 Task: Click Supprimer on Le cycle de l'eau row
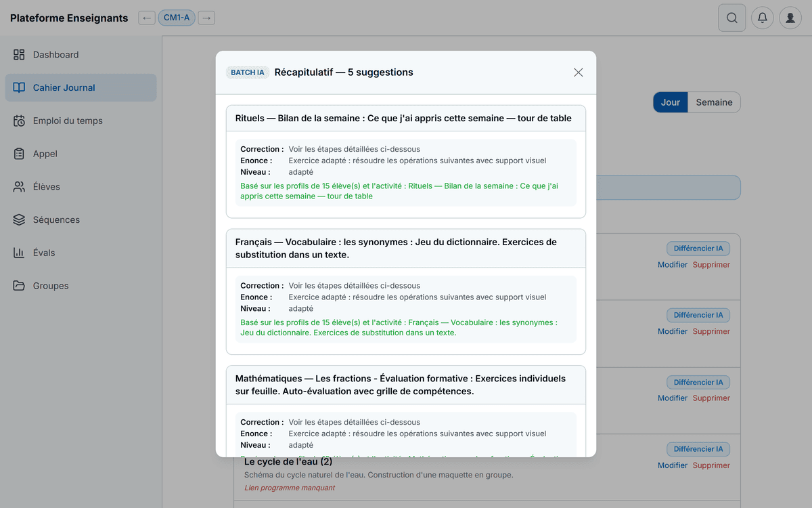point(711,465)
